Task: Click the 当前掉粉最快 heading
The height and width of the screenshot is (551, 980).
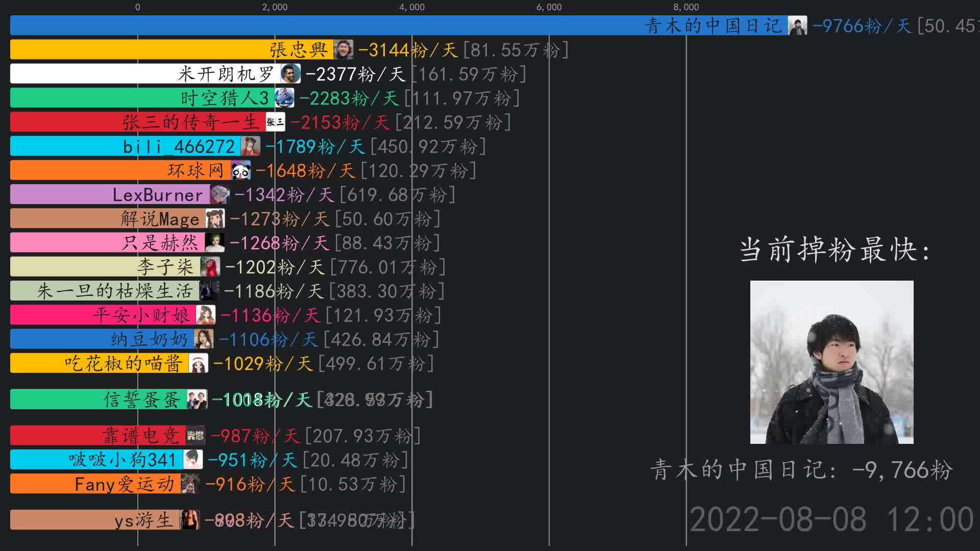Action: pyautogui.click(x=835, y=249)
